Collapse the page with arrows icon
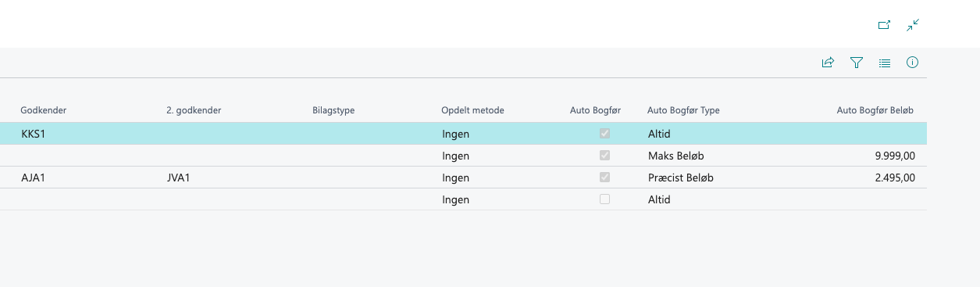 tap(913, 25)
